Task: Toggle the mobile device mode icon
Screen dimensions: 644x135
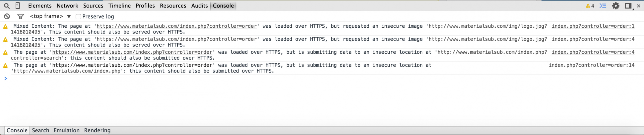Action: (18, 6)
